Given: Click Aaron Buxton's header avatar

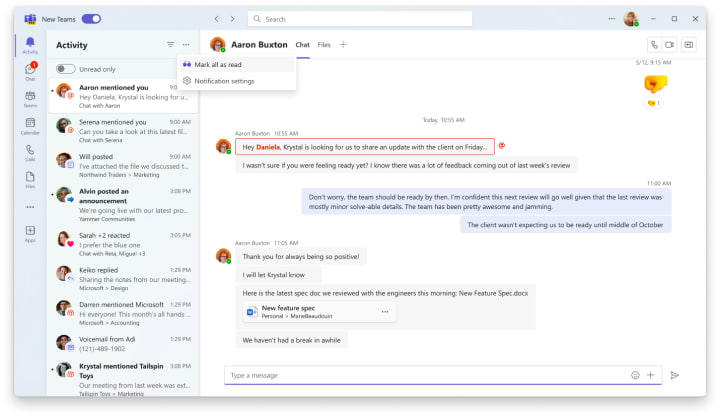Looking at the screenshot, I should pyautogui.click(x=218, y=45).
